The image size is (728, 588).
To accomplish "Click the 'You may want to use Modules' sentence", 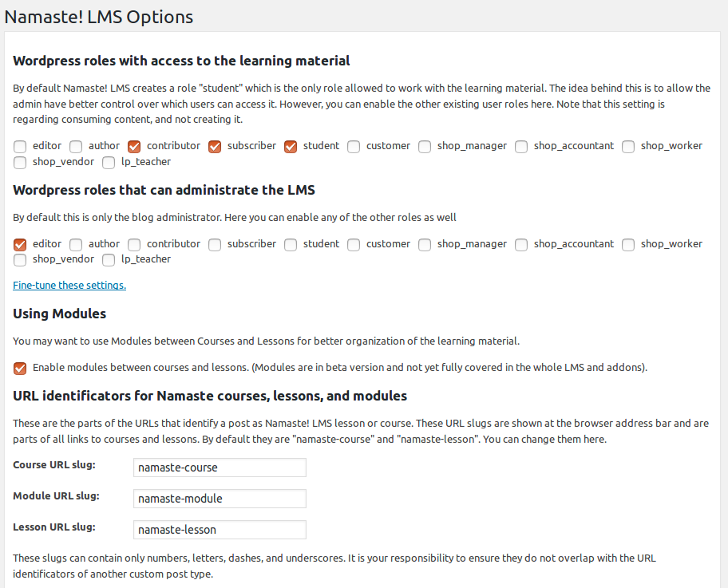I will point(266,341).
